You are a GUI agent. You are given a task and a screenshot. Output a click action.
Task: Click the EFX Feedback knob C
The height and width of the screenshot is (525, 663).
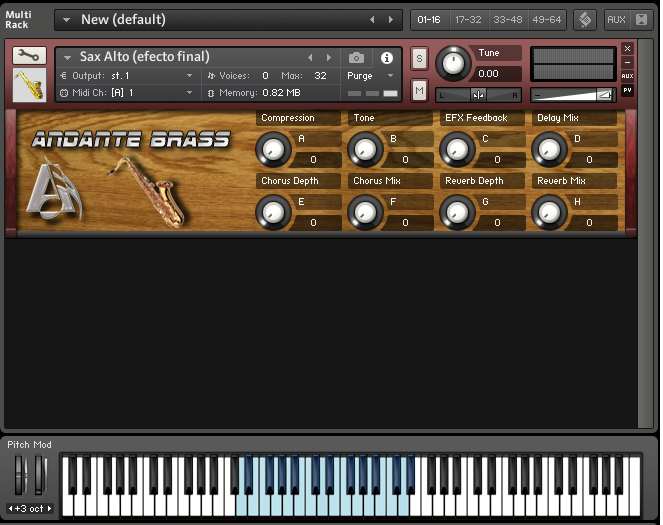click(x=457, y=149)
